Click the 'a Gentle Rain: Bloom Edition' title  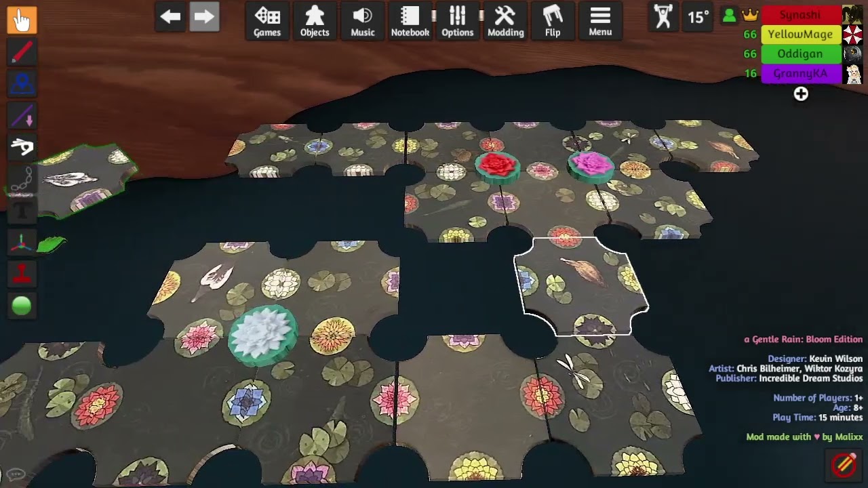pos(803,340)
